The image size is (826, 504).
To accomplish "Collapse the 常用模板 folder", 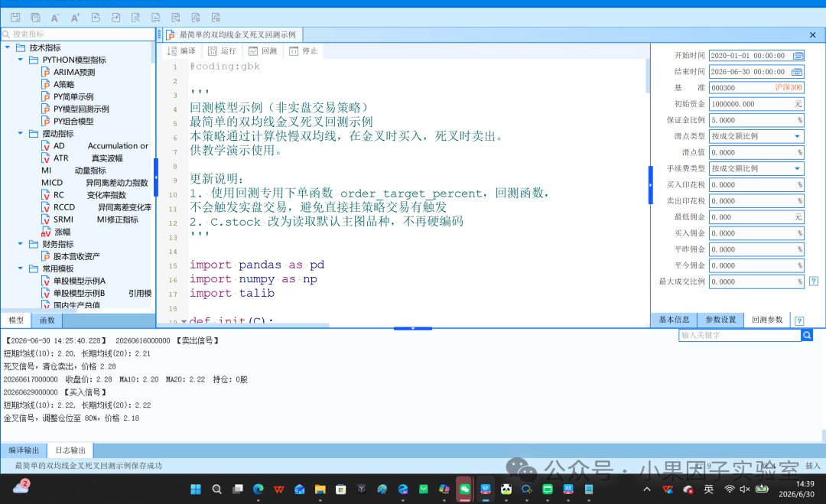I will (x=20, y=268).
